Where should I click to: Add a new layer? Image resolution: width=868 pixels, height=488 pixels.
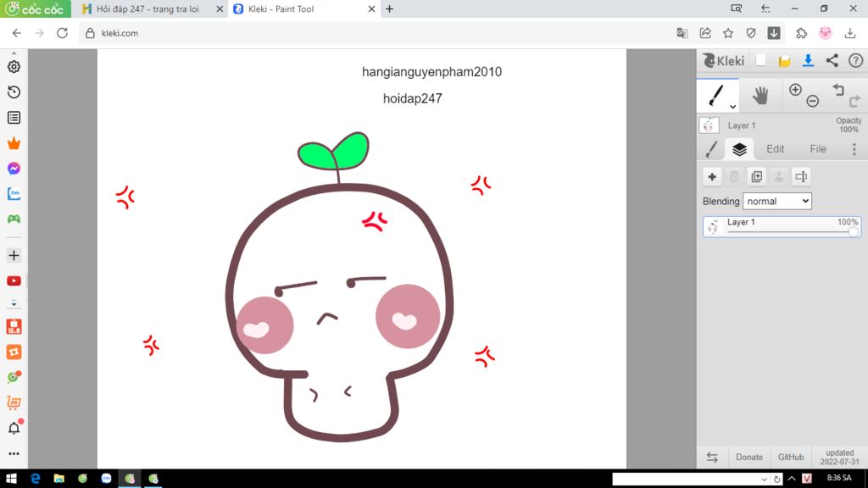712,176
